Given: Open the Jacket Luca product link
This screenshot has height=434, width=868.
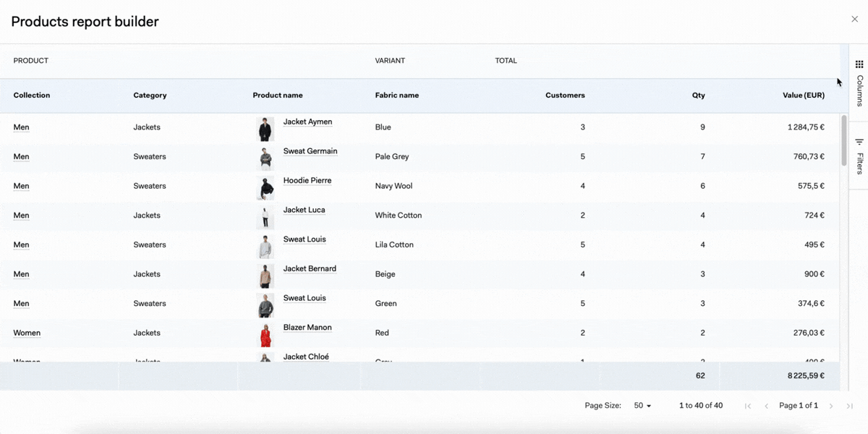Looking at the screenshot, I should click(304, 210).
